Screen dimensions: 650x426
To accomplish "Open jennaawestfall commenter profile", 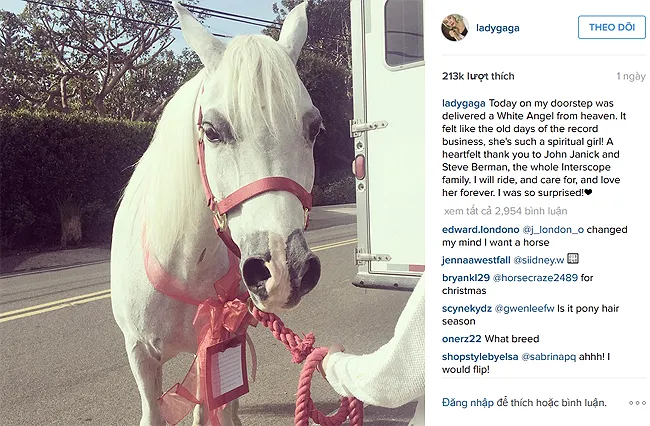I will pyautogui.click(x=476, y=260).
